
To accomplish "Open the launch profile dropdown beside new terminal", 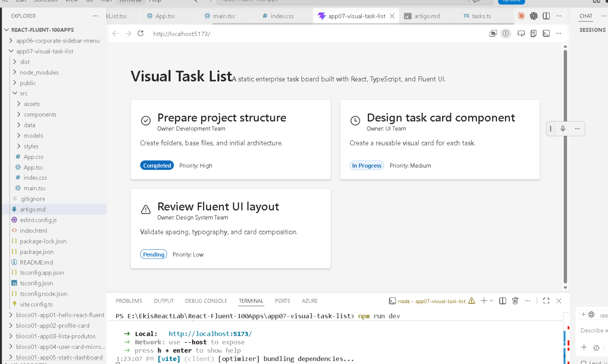I will 491,301.
